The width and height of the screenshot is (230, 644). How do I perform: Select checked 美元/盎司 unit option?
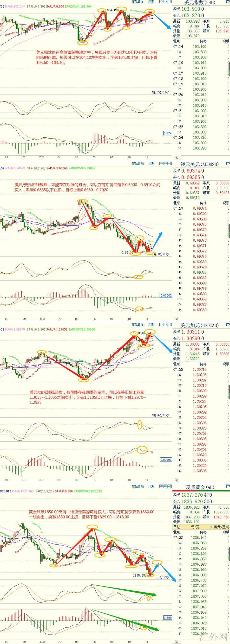point(220,527)
